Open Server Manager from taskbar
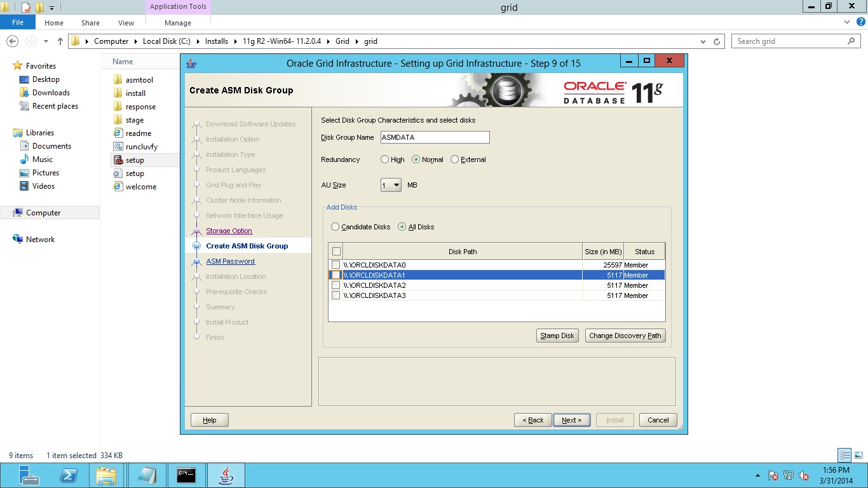Screen dimensions: 868x488 [x=29, y=475]
